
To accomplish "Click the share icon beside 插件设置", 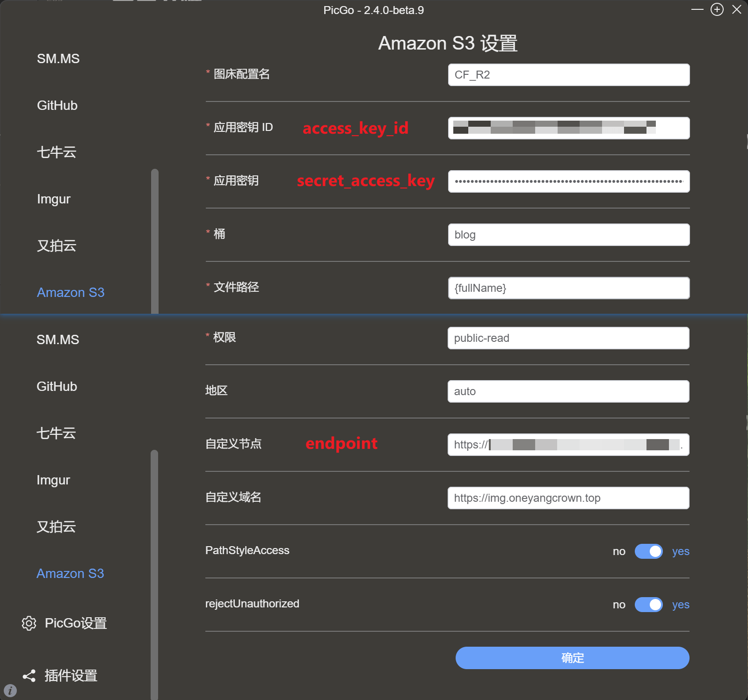I will point(29,676).
